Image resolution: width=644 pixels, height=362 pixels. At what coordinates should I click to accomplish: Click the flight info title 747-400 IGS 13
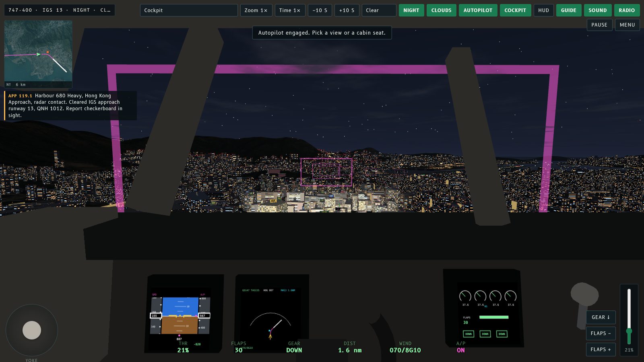click(x=59, y=10)
